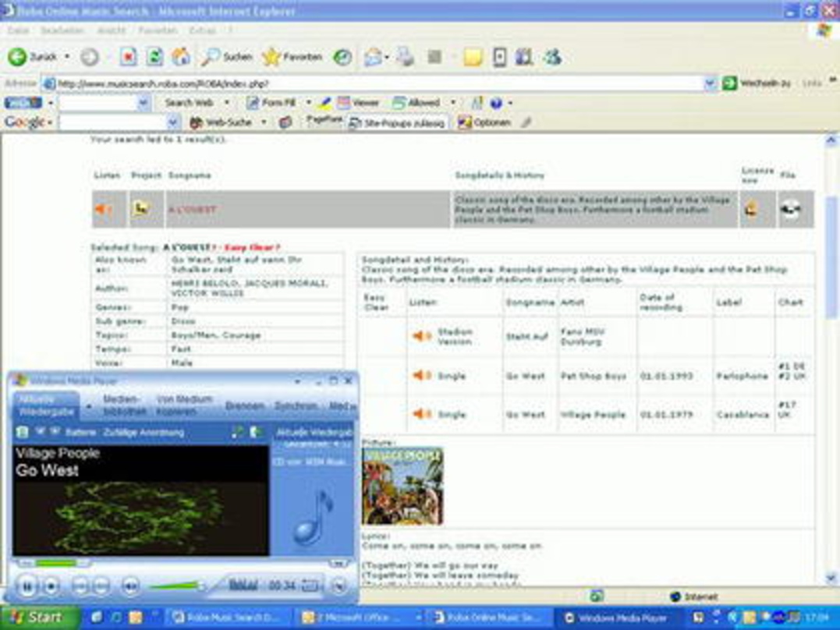The height and width of the screenshot is (630, 840).
Task: Click the Web-Suche button
Action: click(x=221, y=122)
